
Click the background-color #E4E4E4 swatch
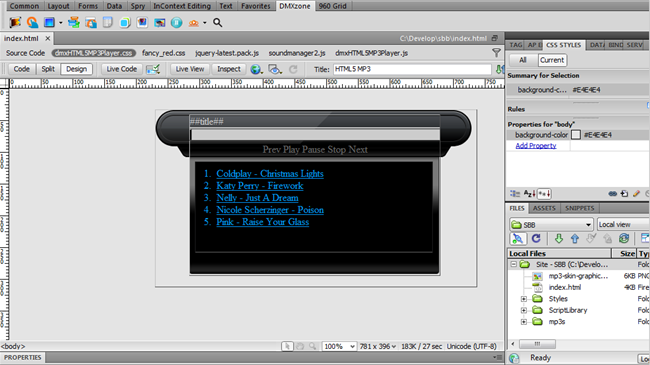pos(575,135)
